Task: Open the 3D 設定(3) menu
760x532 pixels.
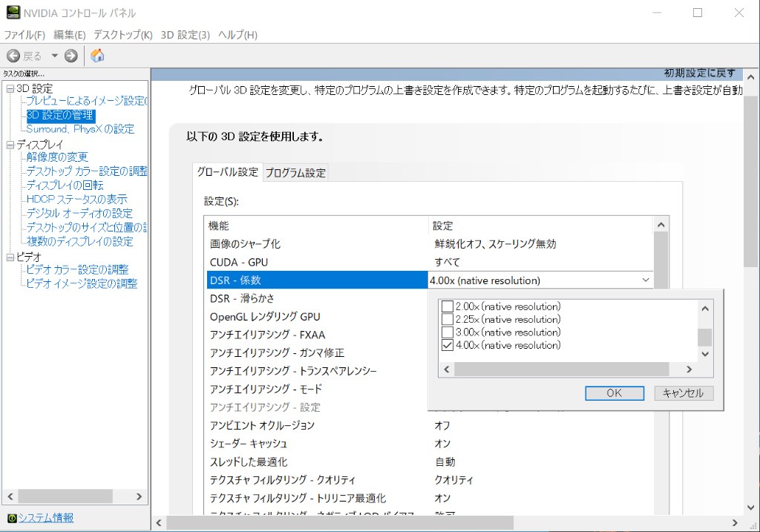Action: point(186,35)
